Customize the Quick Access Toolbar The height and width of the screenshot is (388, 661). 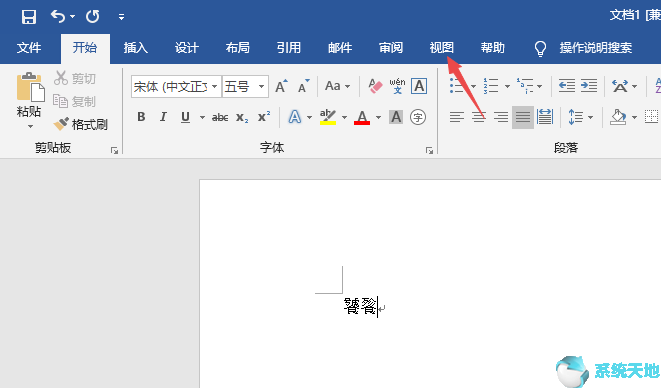pyautogui.click(x=121, y=17)
